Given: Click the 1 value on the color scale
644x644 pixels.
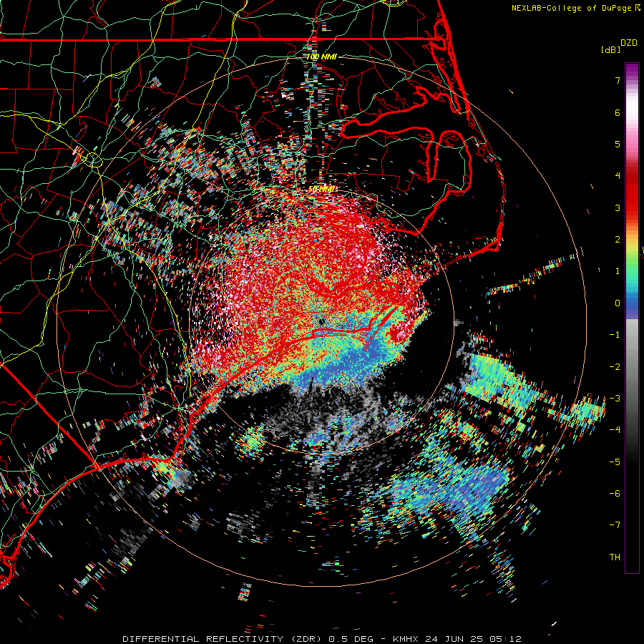Looking at the screenshot, I should [x=618, y=271].
